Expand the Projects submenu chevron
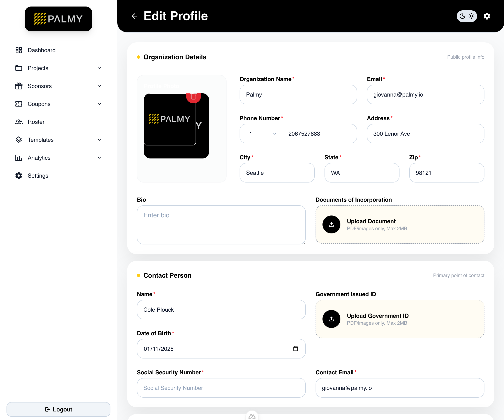 coord(99,68)
